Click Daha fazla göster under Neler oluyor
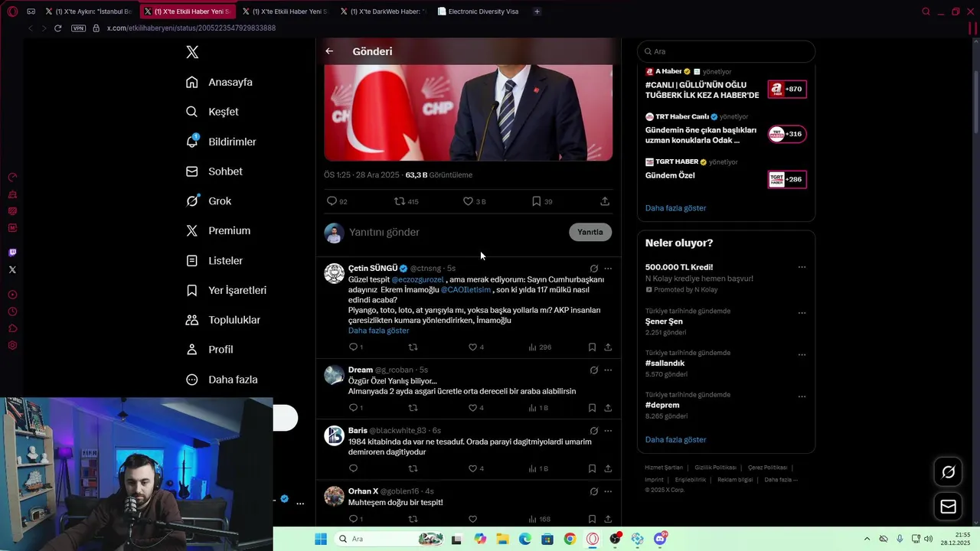 (x=675, y=440)
